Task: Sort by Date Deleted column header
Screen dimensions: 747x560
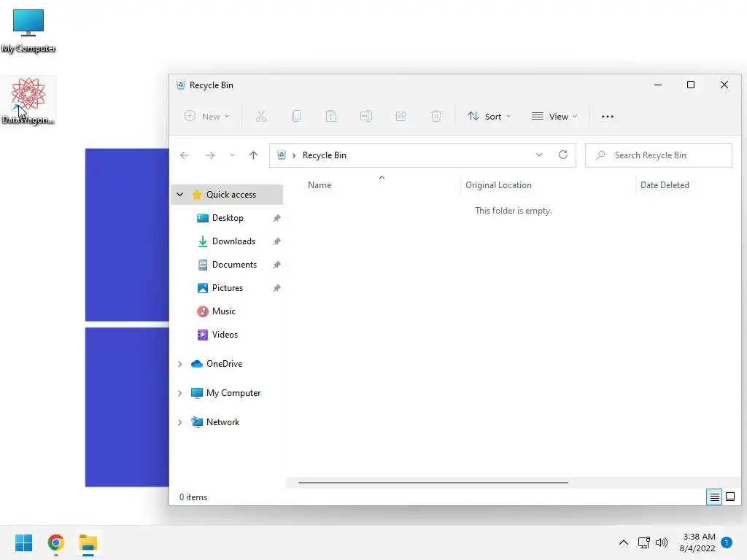Action: tap(665, 185)
